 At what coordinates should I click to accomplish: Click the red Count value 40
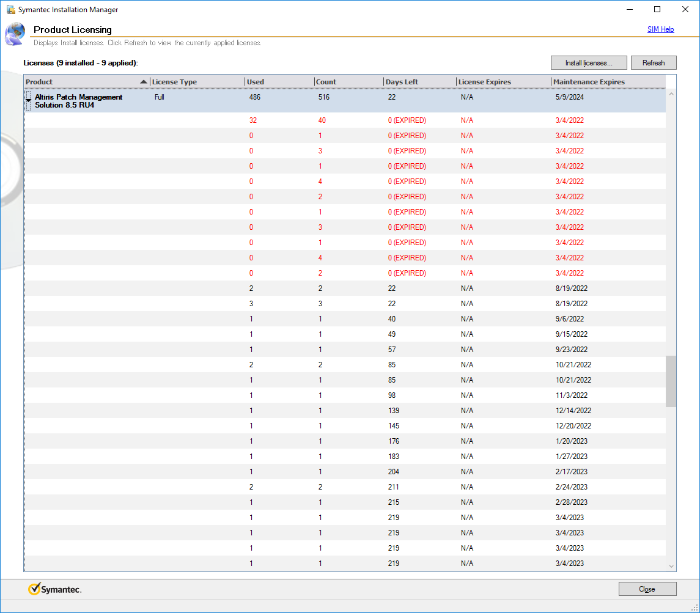[322, 120]
